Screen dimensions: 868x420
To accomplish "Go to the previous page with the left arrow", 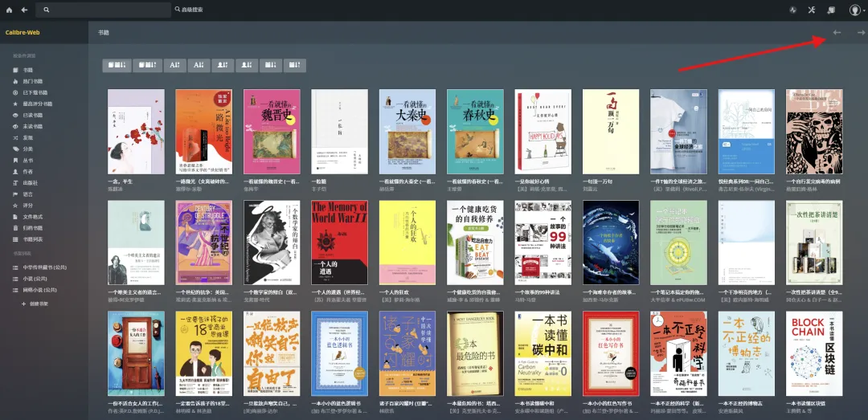I will [x=837, y=33].
